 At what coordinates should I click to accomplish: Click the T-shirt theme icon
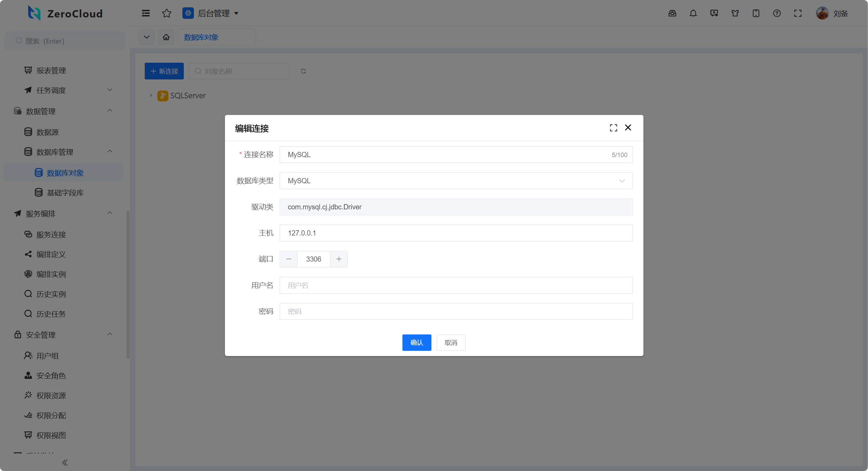click(735, 13)
